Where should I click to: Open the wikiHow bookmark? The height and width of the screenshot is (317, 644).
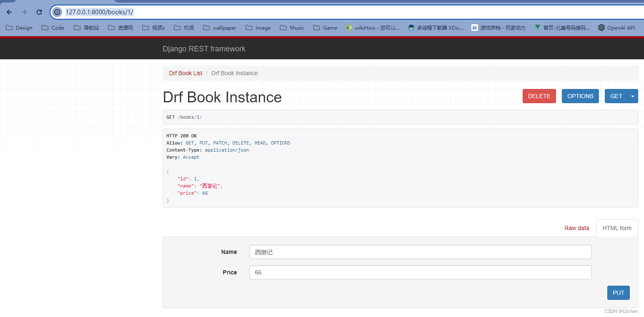coord(372,28)
